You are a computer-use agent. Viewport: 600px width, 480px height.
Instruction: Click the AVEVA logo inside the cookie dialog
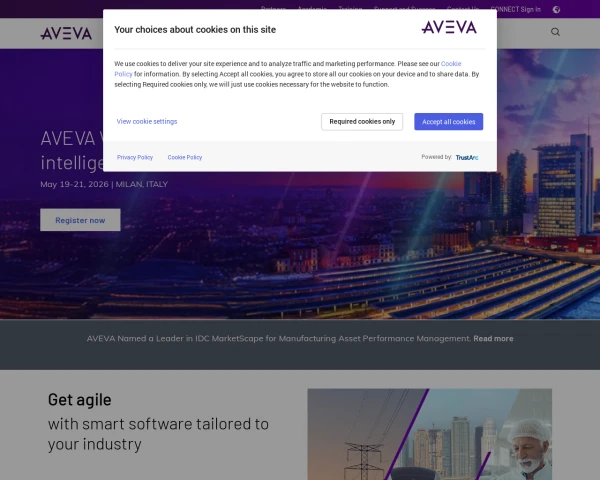pos(449,27)
